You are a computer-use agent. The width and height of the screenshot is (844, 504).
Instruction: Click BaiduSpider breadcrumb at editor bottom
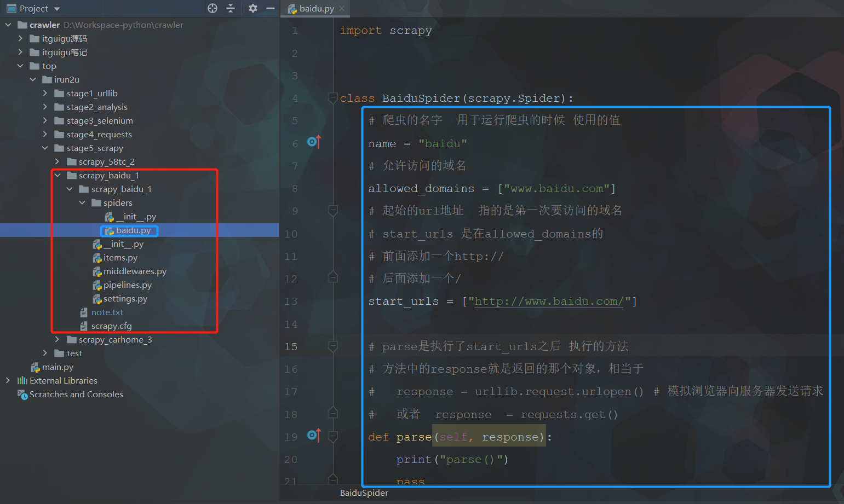[x=364, y=493]
